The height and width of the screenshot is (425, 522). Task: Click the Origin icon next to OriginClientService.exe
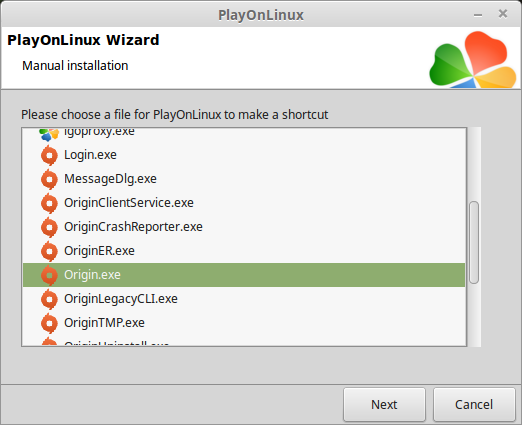point(49,203)
